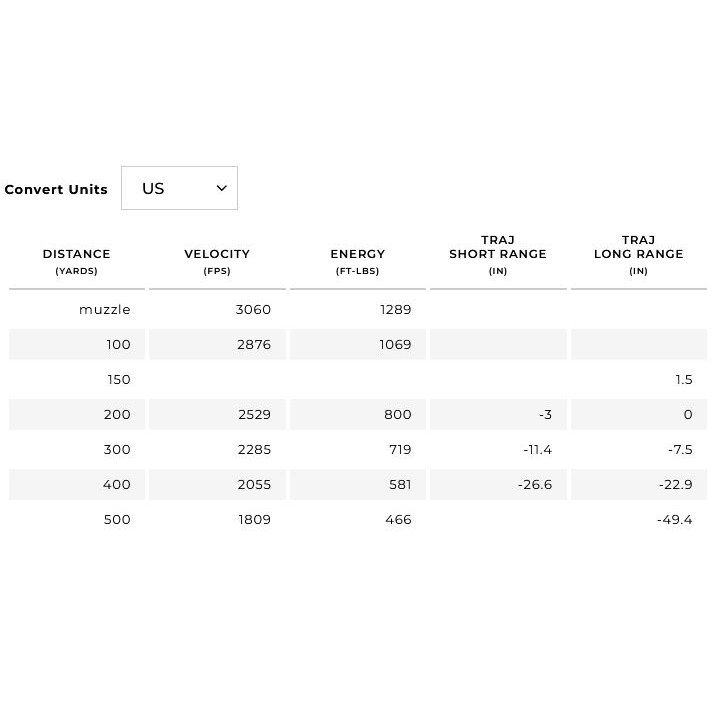The width and height of the screenshot is (726, 726).
Task: Click the 1289 muzzle energy value
Action: 395,309
